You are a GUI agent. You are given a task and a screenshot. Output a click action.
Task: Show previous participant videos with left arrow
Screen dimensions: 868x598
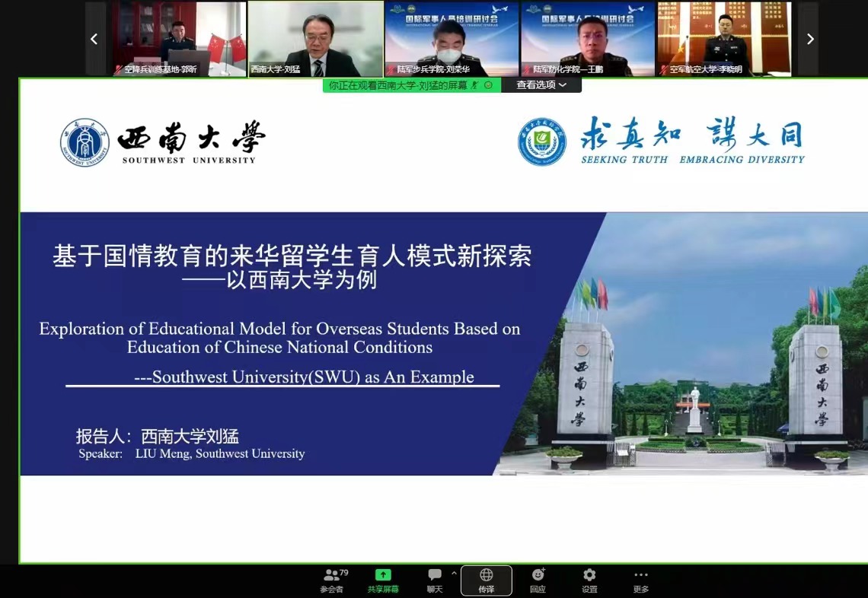coord(94,39)
